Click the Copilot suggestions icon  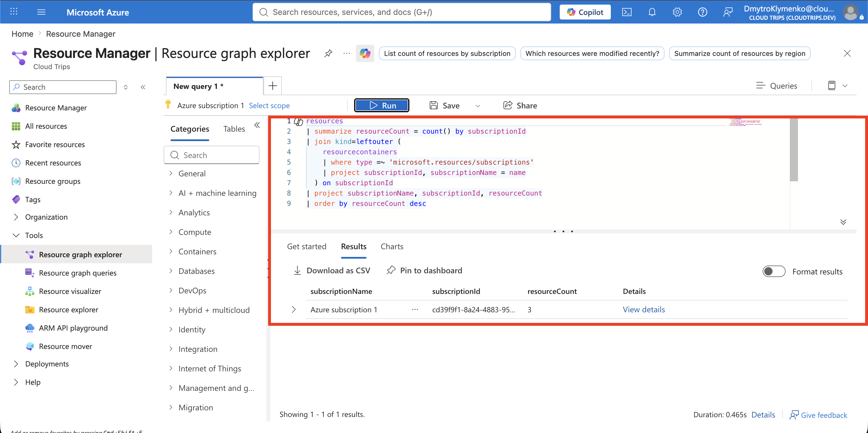[365, 53]
